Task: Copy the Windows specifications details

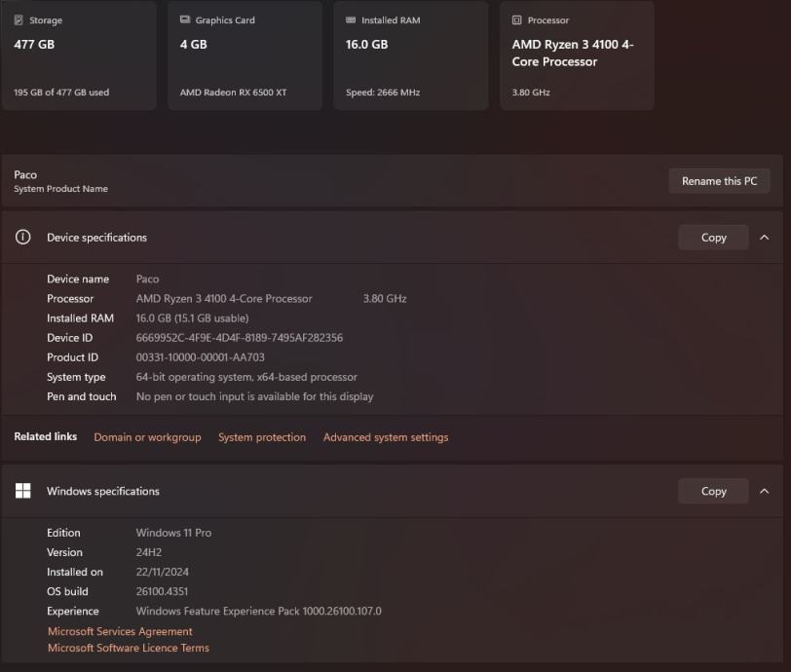Action: click(x=713, y=491)
